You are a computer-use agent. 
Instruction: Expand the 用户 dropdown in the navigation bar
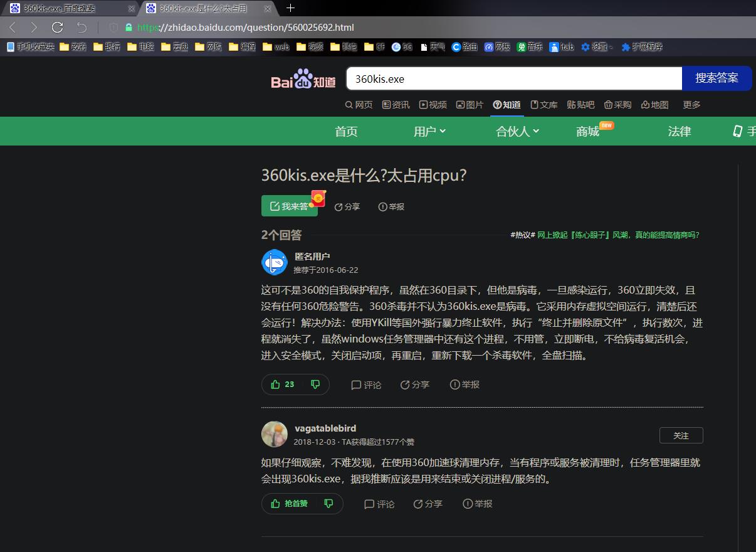[429, 131]
